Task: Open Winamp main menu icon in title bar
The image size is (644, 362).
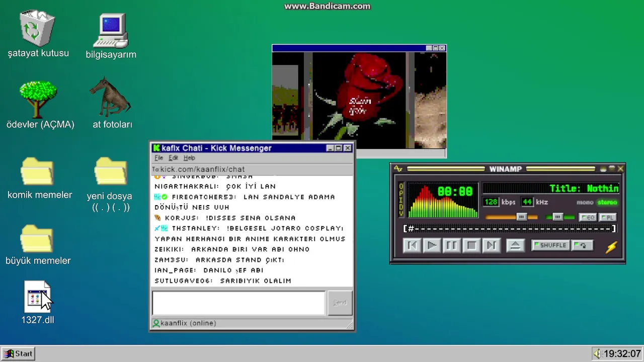Action: (398, 169)
